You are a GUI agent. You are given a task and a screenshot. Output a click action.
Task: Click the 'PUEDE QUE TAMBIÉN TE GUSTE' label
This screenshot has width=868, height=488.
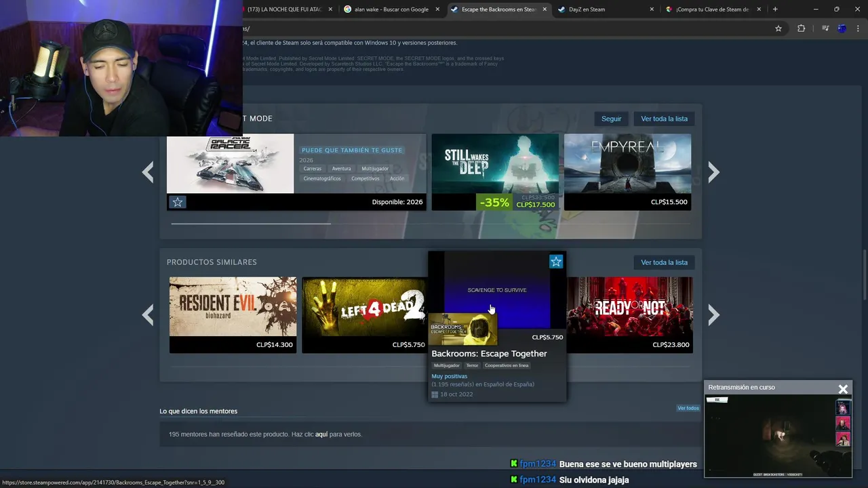352,150
